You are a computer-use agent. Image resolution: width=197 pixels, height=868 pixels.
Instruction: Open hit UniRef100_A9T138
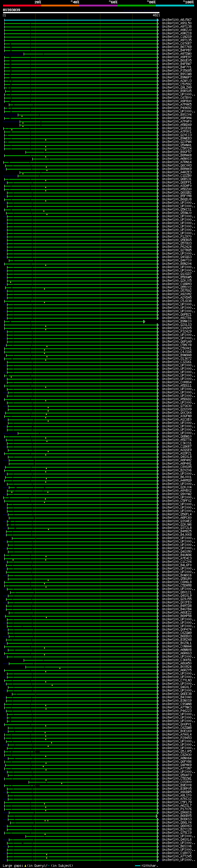coord(177,26)
